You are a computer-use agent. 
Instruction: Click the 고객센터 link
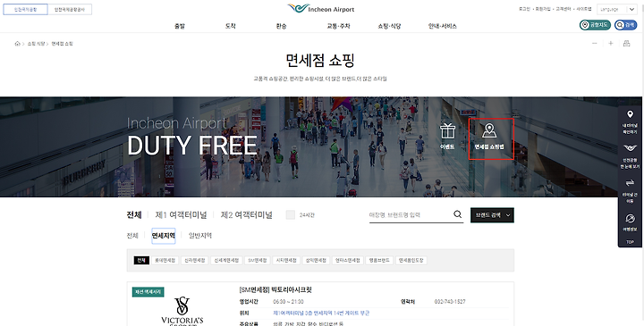[563, 9]
